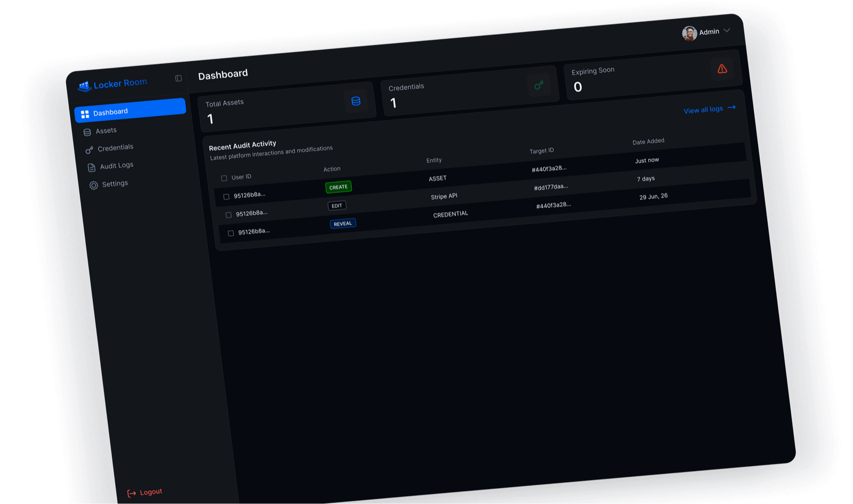Check the box in the EDIT row
853x504 pixels.
click(228, 215)
